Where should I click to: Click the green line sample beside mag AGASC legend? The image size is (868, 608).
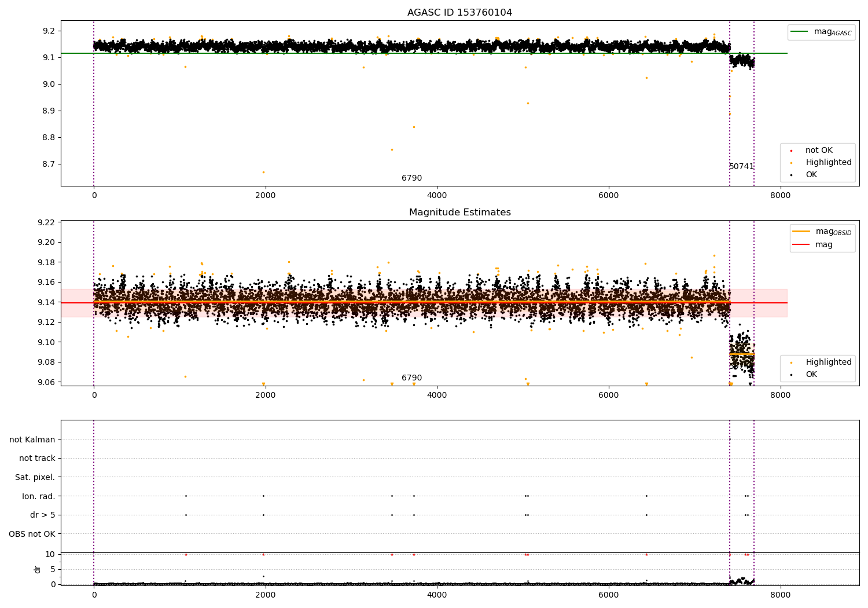point(800,32)
